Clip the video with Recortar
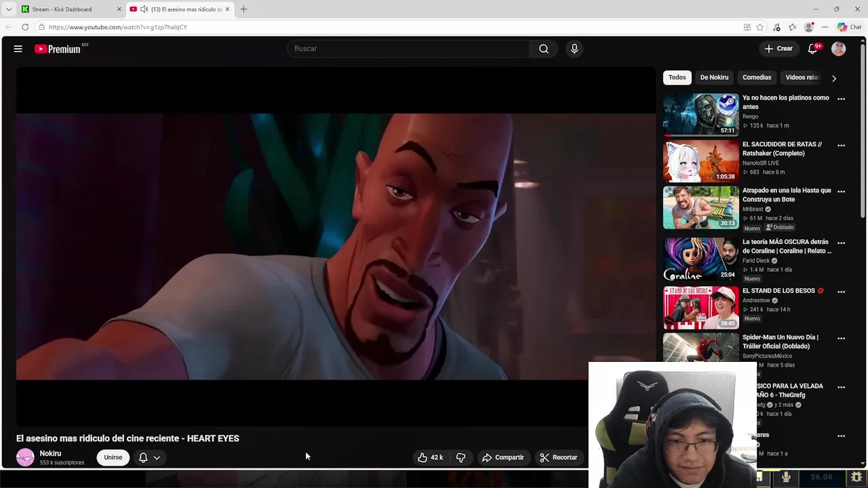 [x=558, y=457]
